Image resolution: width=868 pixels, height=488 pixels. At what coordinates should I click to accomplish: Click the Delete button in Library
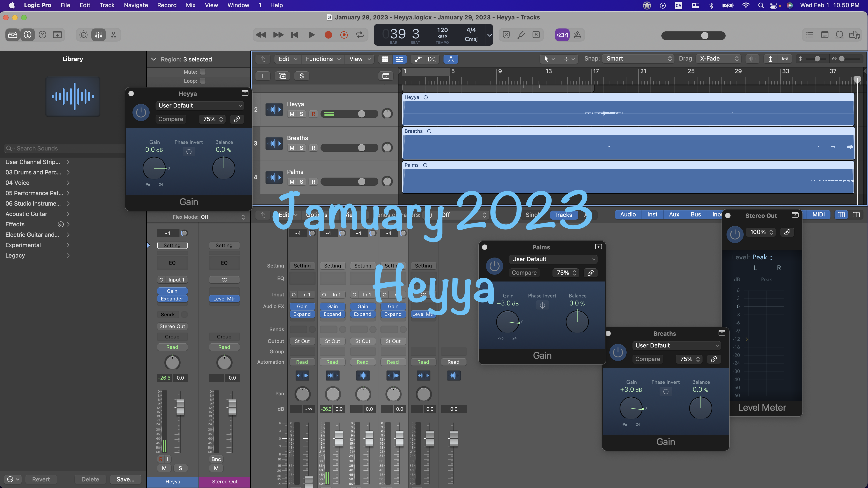(90, 479)
